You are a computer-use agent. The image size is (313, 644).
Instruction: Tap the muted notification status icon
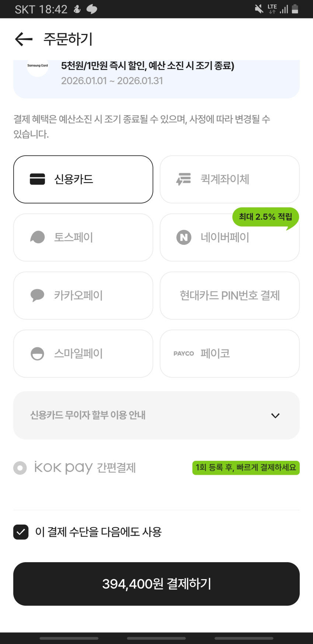point(259,9)
